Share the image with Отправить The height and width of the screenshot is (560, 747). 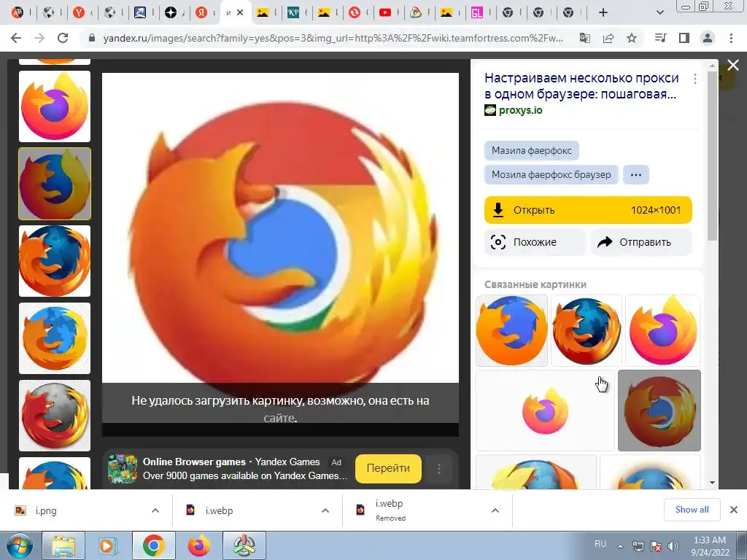tap(641, 242)
